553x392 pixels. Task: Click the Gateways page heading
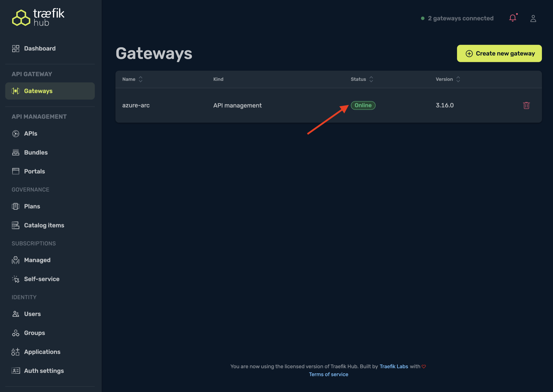click(154, 54)
